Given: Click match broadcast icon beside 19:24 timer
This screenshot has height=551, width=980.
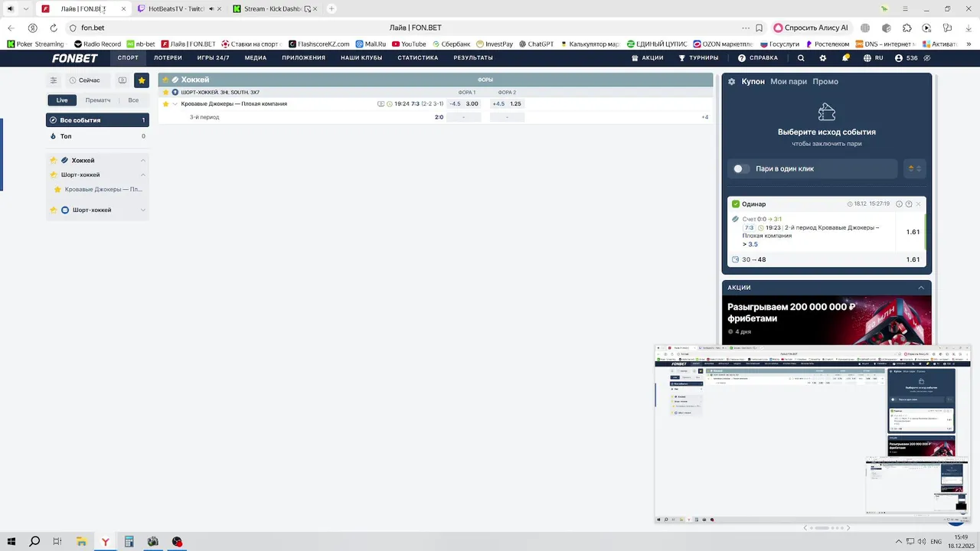Looking at the screenshot, I should tap(381, 104).
